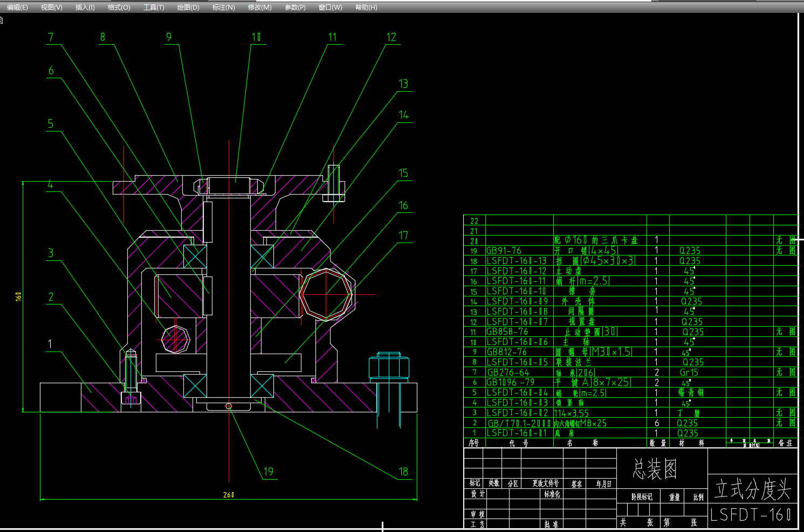Select the GB1096-79 code in the parts list

click(510, 382)
